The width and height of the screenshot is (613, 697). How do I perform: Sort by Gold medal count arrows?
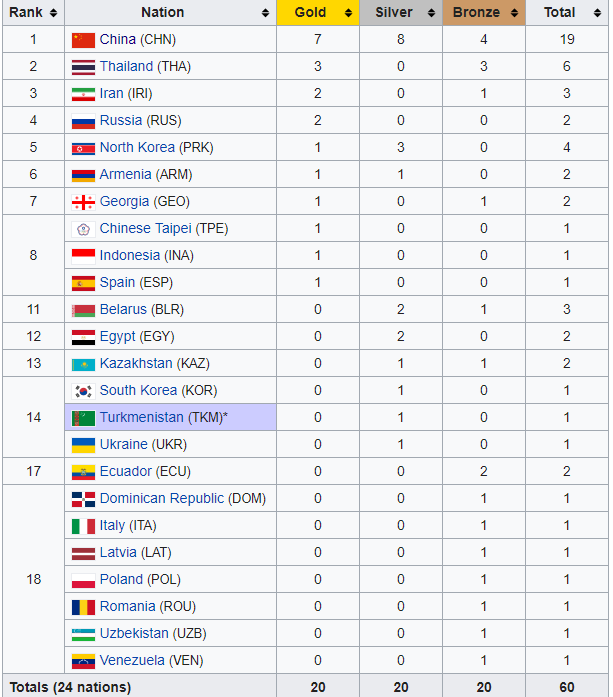coord(349,13)
